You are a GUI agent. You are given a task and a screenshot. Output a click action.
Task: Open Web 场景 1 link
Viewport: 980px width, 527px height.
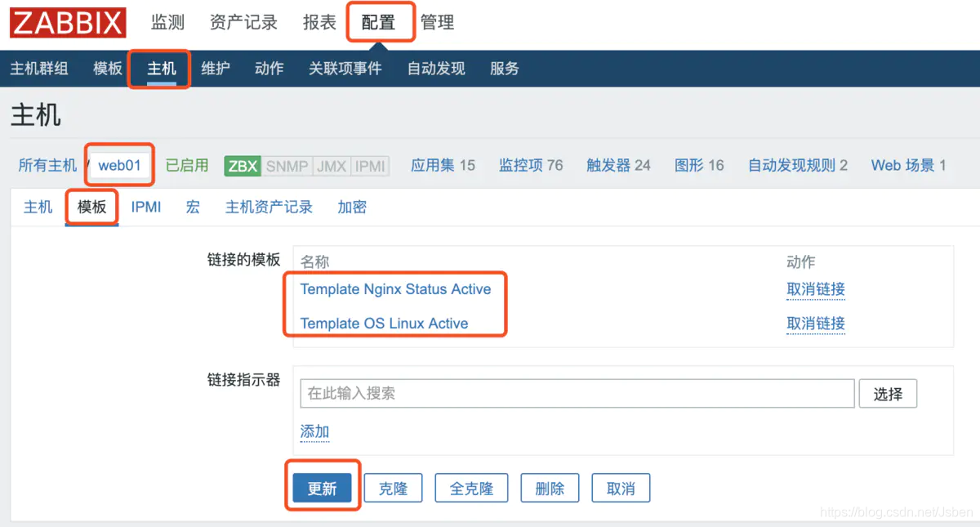tap(908, 165)
